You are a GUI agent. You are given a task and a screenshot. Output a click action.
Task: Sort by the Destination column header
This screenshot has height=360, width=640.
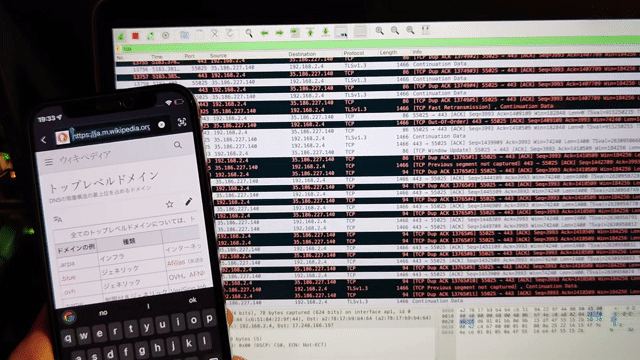[302, 54]
